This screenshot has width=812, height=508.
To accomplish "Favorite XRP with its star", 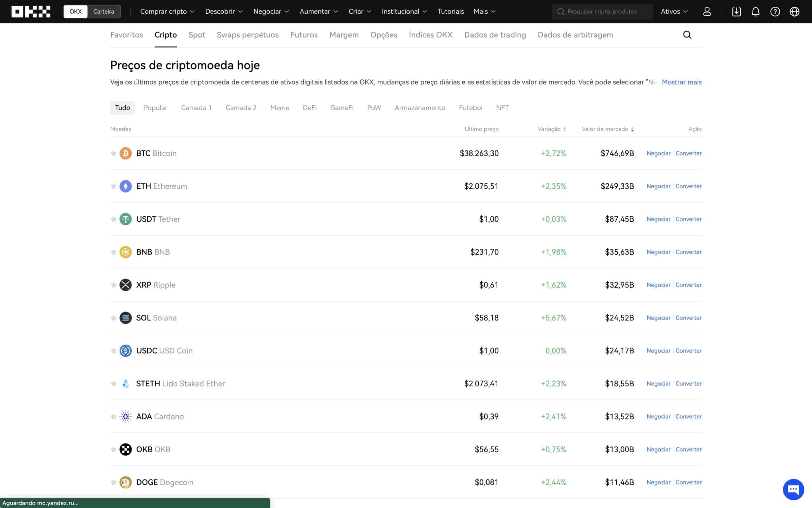I will (114, 285).
